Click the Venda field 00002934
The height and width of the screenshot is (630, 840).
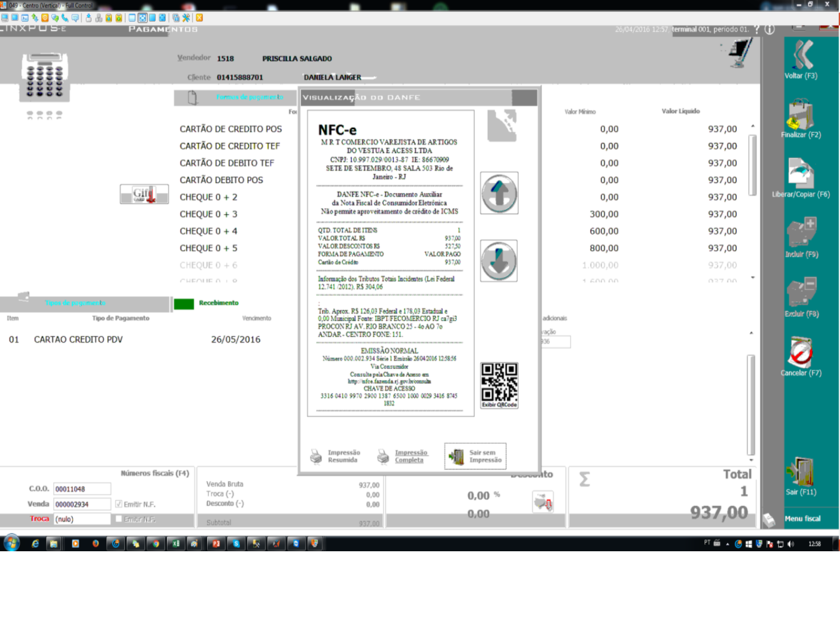coord(82,504)
